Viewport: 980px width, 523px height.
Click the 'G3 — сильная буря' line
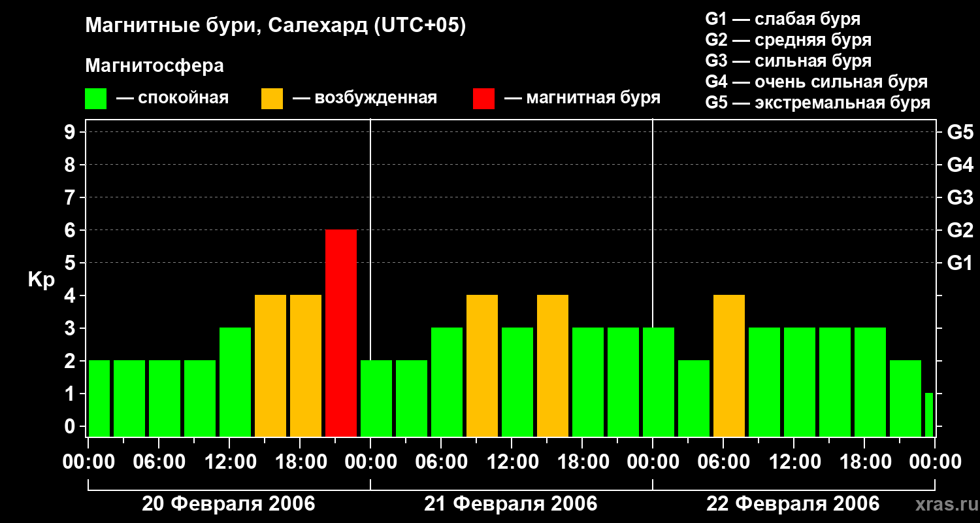coord(788,61)
